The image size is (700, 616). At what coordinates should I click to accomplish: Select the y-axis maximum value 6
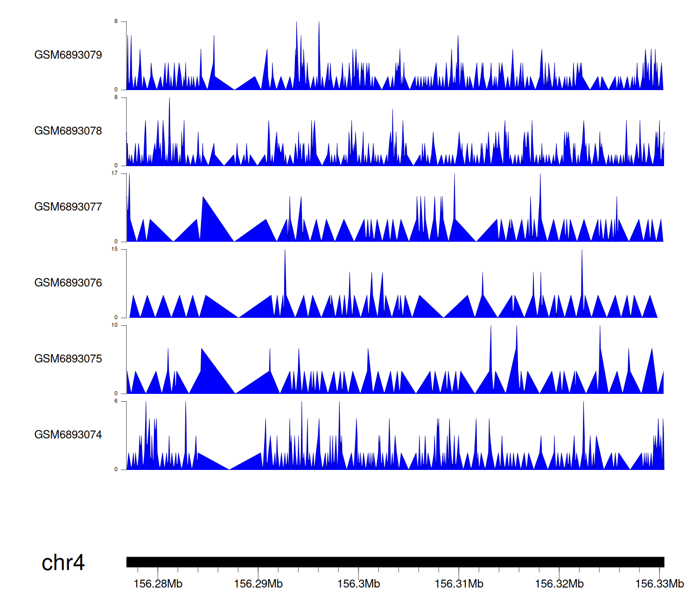coord(116,401)
